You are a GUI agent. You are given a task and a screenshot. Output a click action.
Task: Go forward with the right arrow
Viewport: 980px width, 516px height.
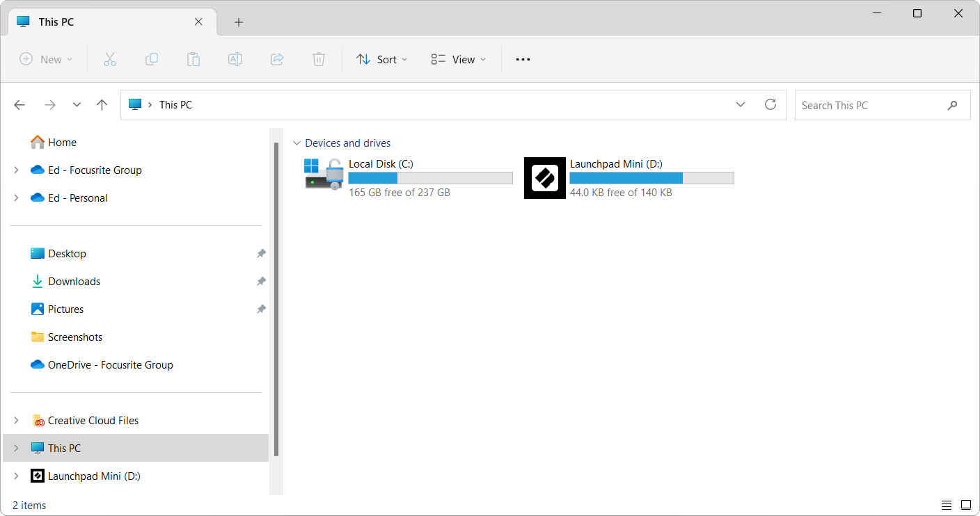tap(50, 105)
